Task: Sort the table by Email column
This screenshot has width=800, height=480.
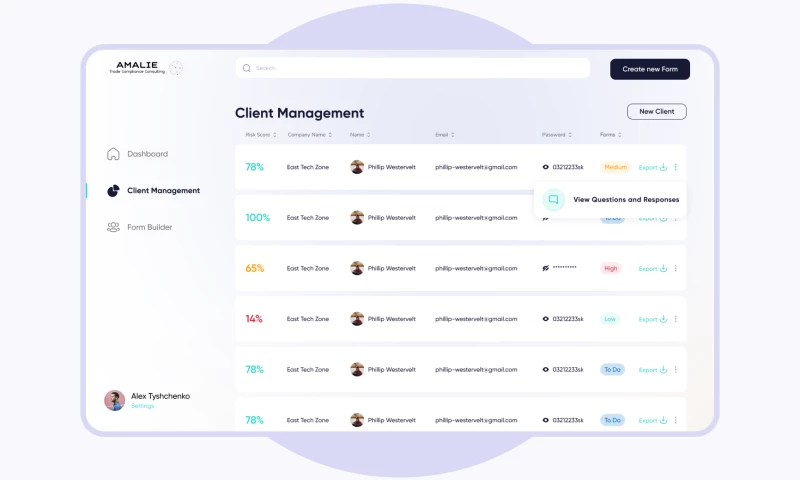Action: pos(453,135)
